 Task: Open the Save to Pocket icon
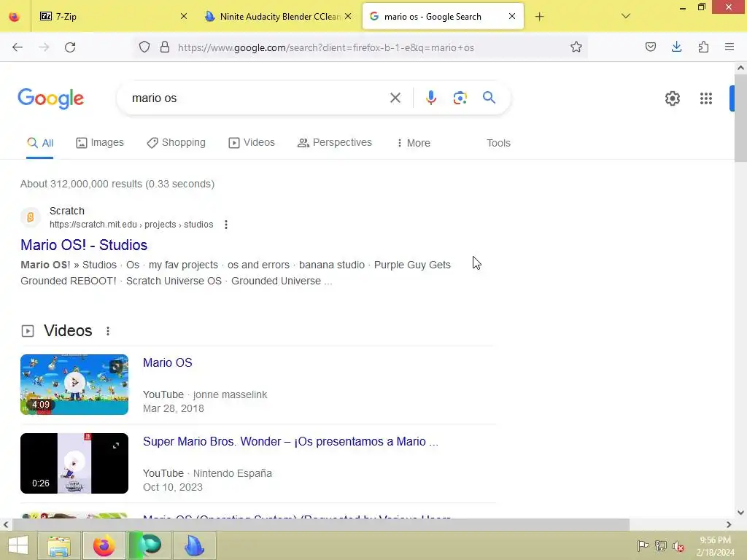click(650, 47)
